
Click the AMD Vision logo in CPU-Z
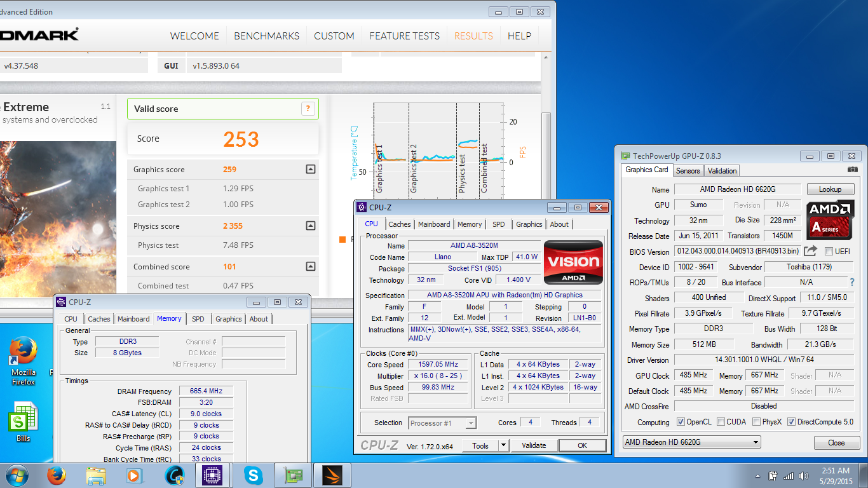coord(574,262)
